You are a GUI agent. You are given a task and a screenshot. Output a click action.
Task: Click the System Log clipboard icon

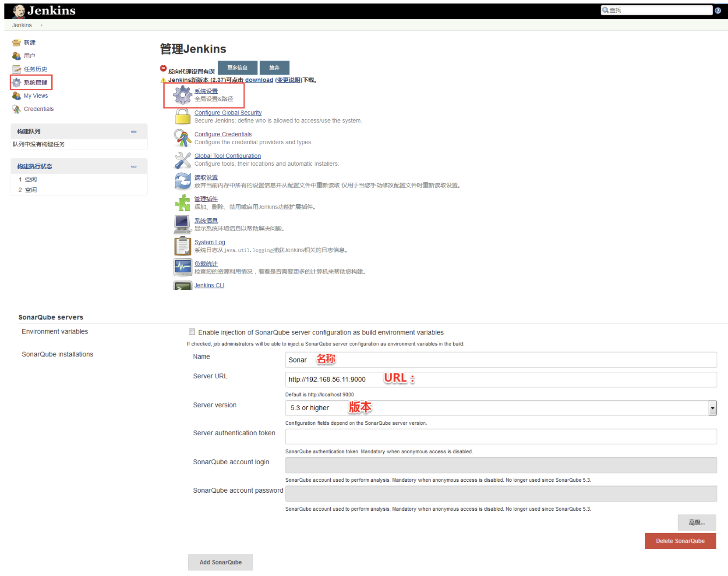(x=183, y=246)
